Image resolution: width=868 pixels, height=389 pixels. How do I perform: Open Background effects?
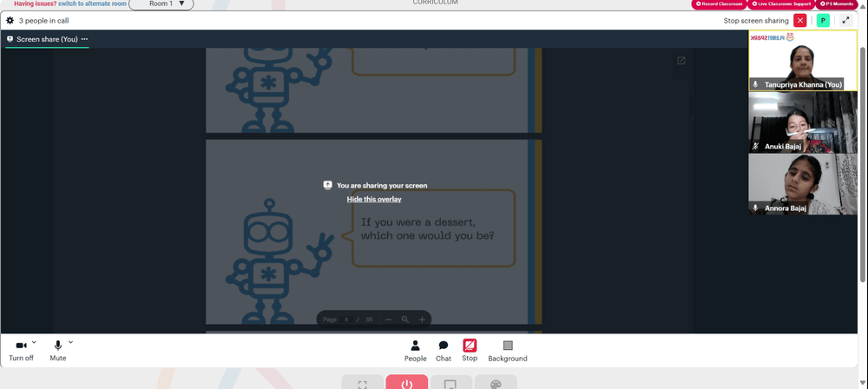click(x=508, y=351)
